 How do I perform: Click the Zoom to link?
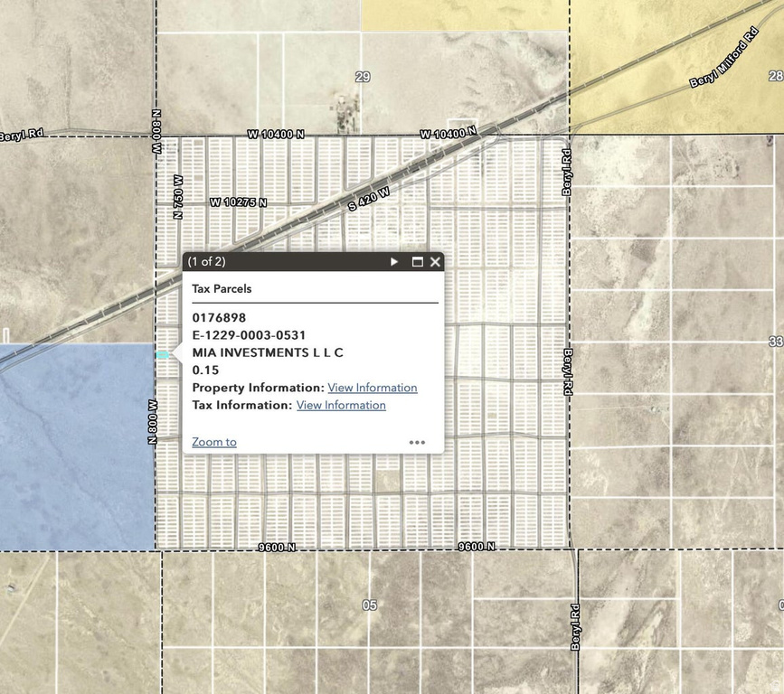click(x=213, y=442)
